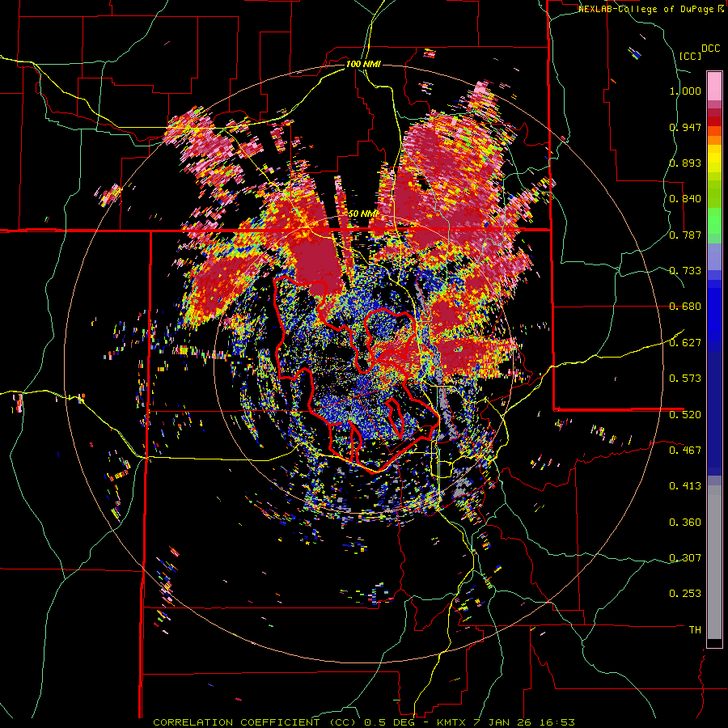Select the 0.253 legend value
This screenshot has height=728, width=728.
point(685,594)
